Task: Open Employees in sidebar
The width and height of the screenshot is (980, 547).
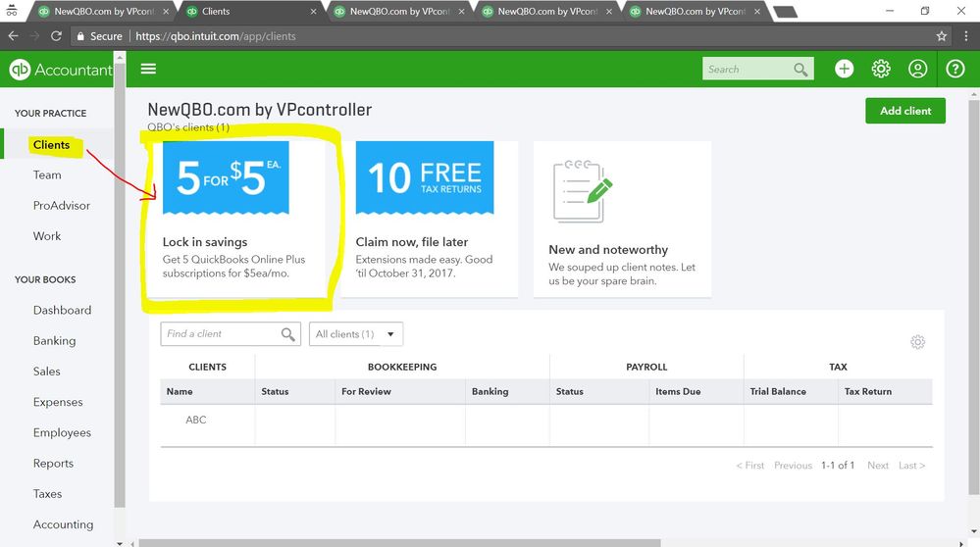Action: click(62, 432)
